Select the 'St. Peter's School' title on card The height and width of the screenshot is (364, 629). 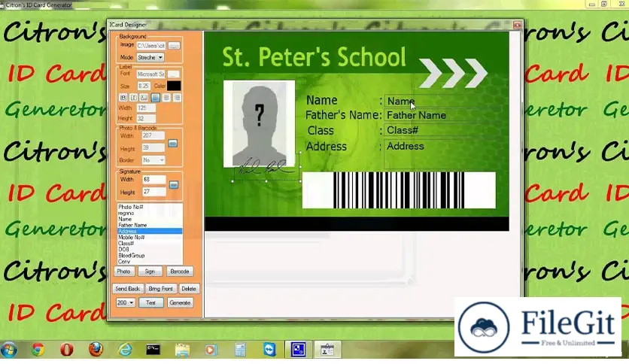(314, 56)
